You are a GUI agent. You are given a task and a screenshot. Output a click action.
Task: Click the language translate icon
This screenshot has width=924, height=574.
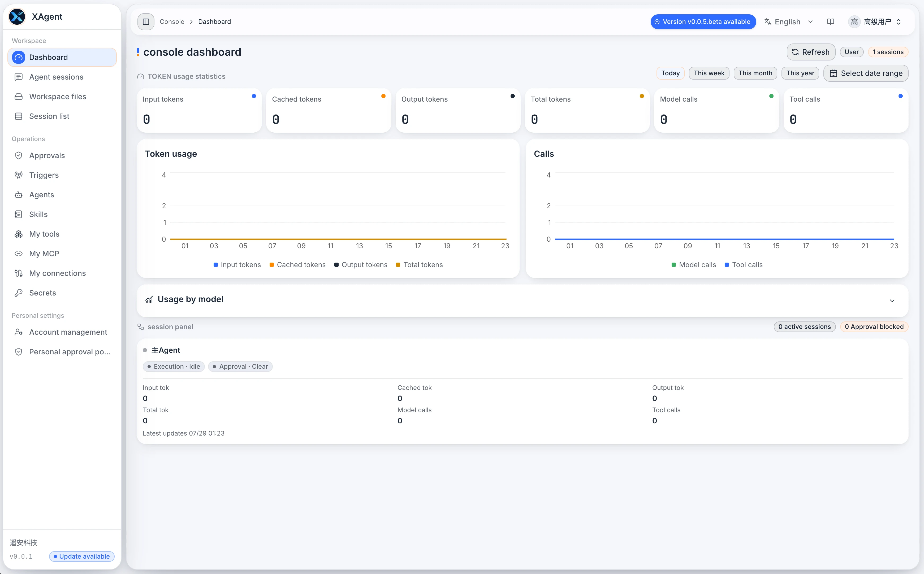pos(767,22)
